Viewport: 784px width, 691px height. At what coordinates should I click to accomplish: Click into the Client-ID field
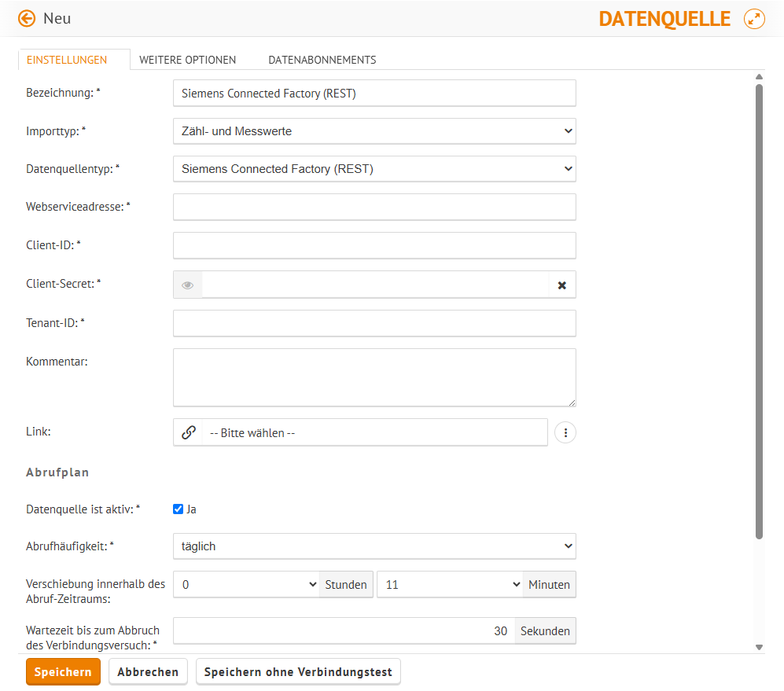(x=374, y=245)
